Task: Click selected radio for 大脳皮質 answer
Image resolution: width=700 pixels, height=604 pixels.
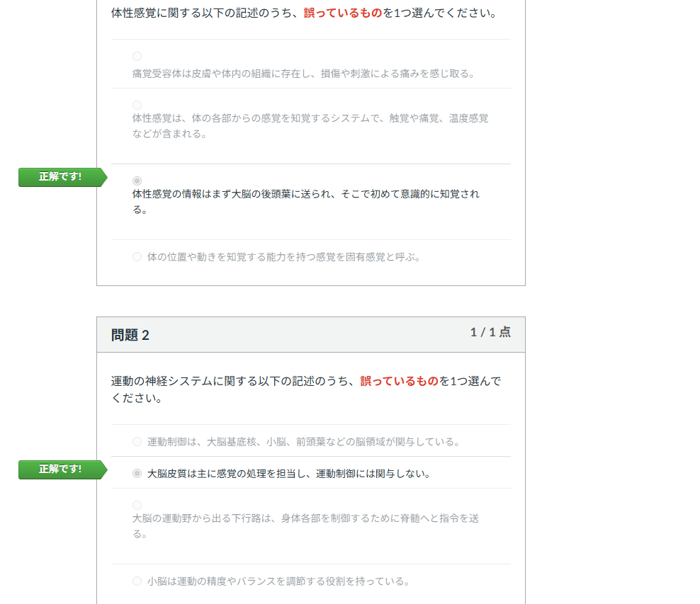Action: point(137,474)
